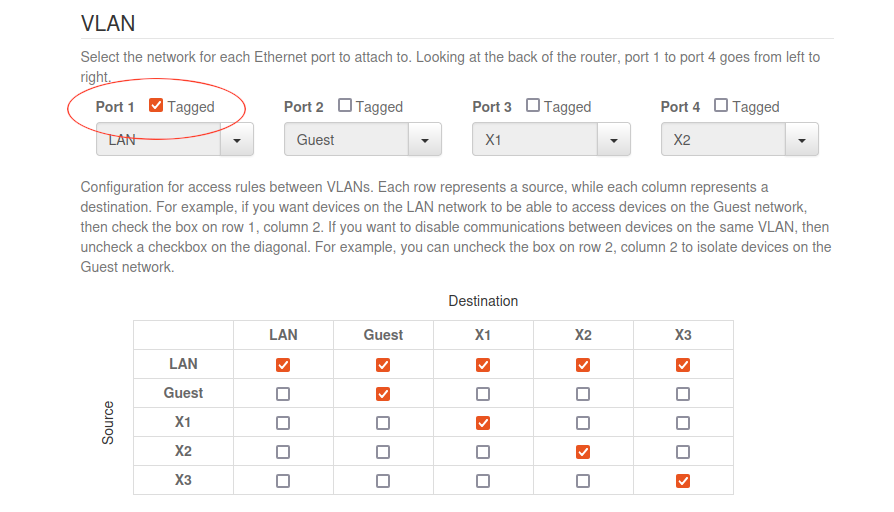Enable X2 source to X1 destination
894x512 pixels.
pyautogui.click(x=483, y=452)
